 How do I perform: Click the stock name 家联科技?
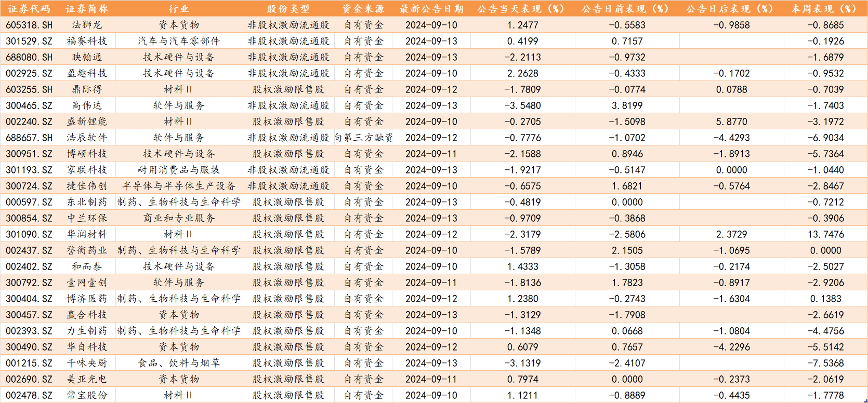pos(87,170)
